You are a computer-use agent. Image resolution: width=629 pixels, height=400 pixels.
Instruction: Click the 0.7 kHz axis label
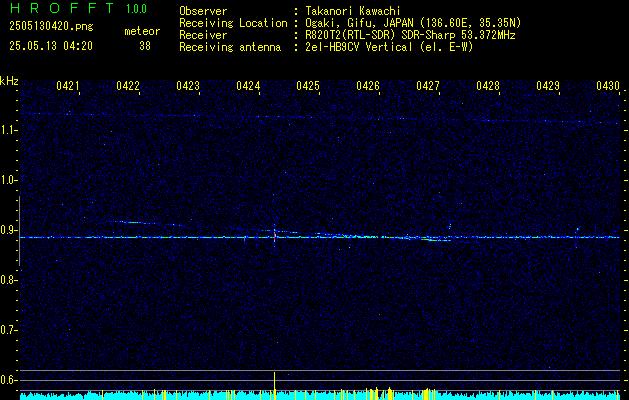(7, 330)
